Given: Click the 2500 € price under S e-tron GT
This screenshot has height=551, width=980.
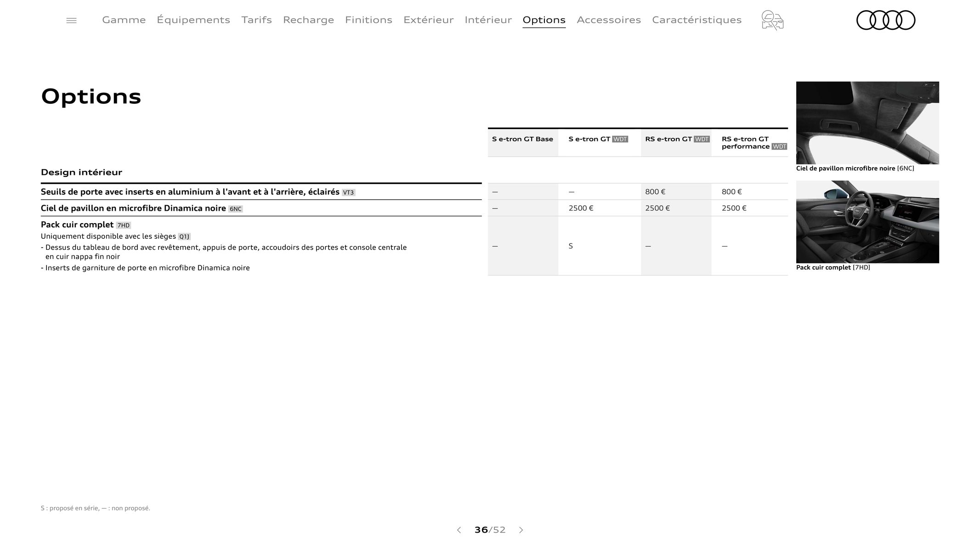Looking at the screenshot, I should coord(581,208).
